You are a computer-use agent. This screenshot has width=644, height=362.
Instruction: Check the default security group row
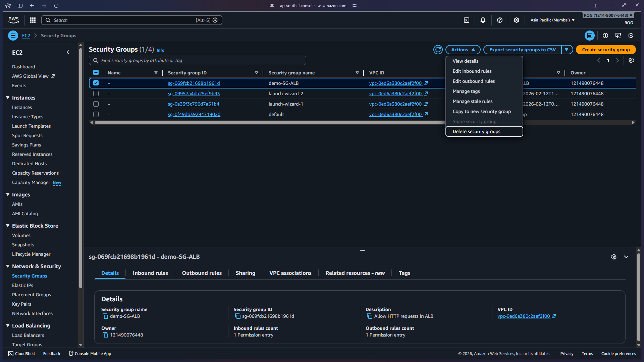(96, 114)
